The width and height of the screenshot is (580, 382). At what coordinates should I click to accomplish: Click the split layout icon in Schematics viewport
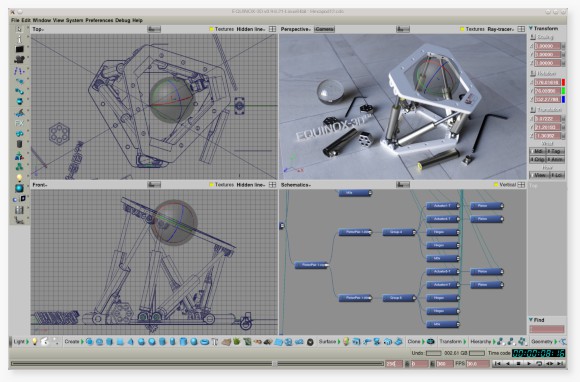pyautogui.click(x=521, y=185)
